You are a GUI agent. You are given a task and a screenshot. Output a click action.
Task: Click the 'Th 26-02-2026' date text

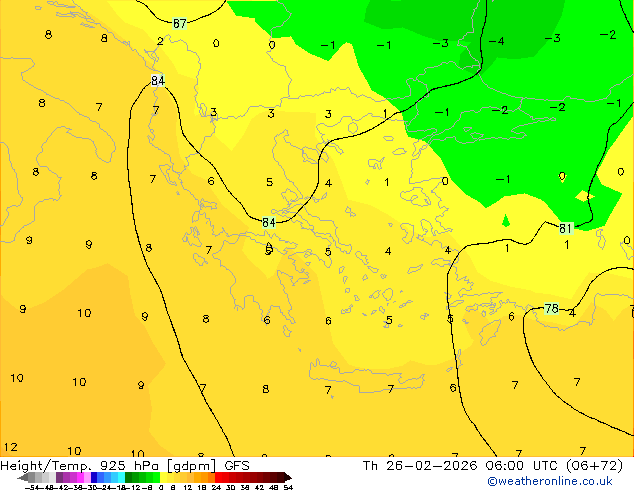tap(420, 466)
